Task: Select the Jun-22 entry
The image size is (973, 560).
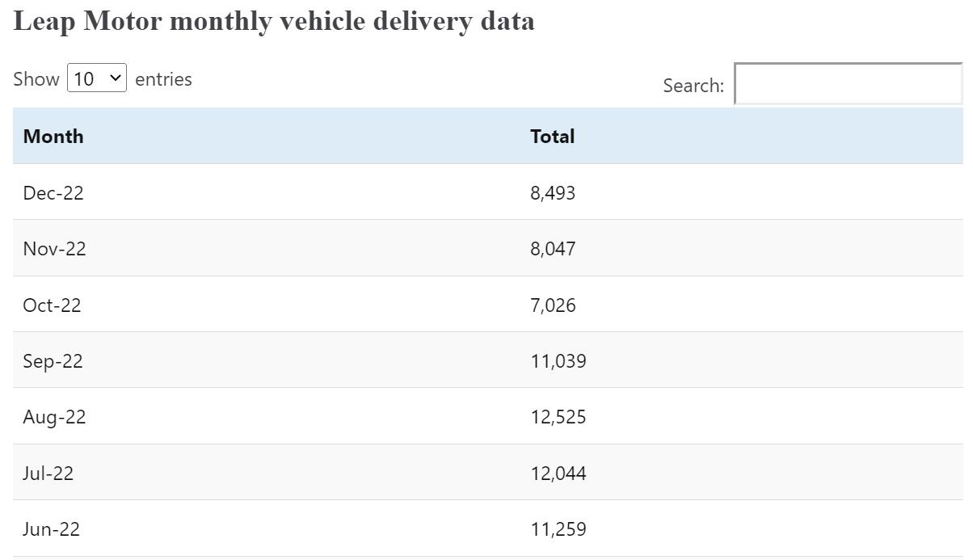Action: 50,529
